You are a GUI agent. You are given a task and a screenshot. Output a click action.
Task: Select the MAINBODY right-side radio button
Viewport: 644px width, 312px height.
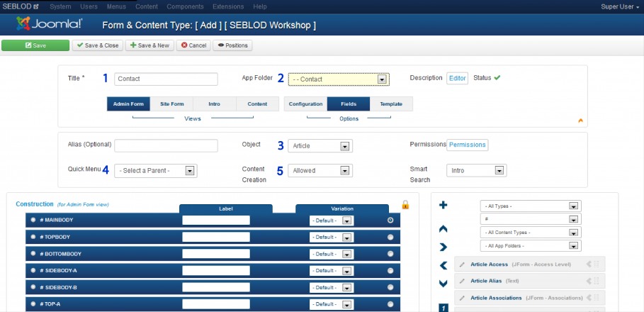click(x=390, y=221)
